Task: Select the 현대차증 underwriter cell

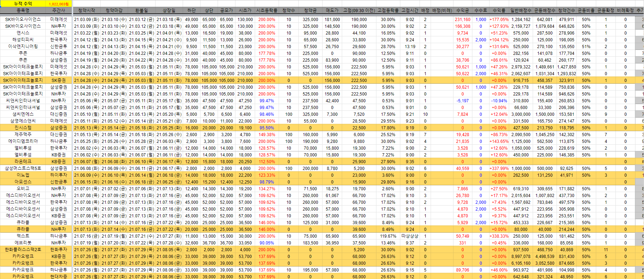Action: (x=59, y=277)
